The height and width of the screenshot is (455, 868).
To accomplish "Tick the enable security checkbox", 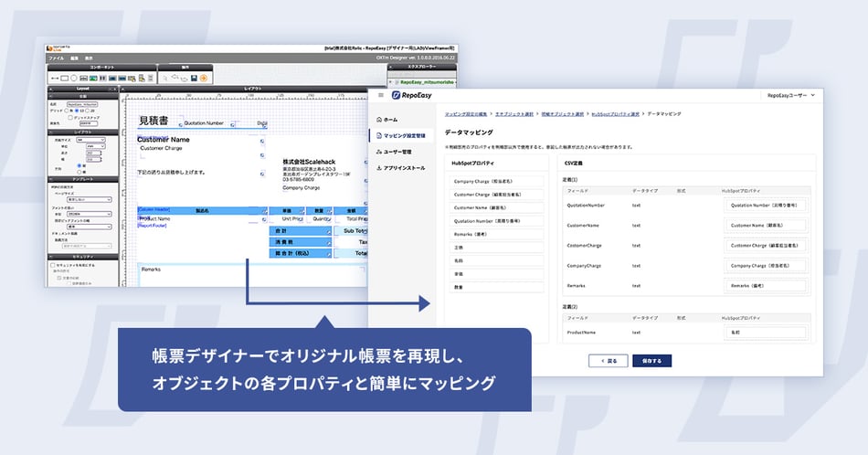I will click(53, 265).
